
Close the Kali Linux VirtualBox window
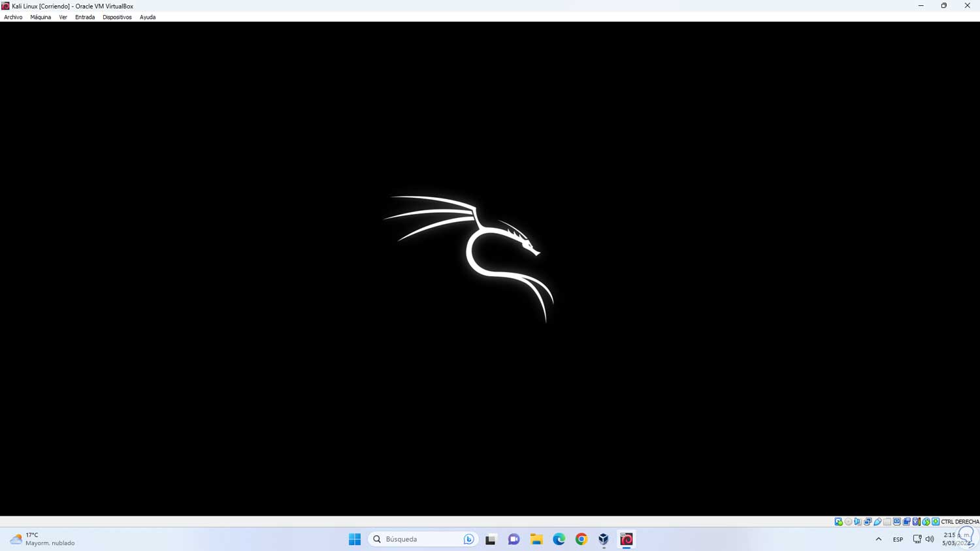pos(968,6)
